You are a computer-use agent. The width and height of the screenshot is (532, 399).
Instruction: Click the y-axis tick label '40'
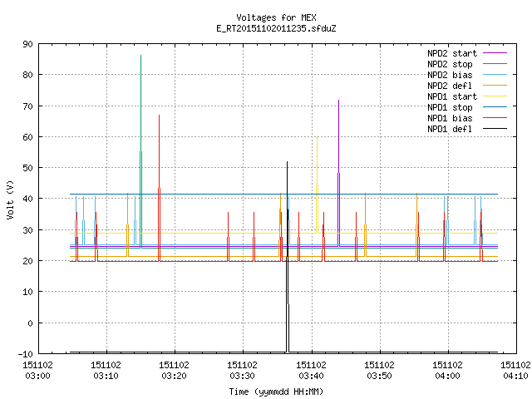coord(27,199)
